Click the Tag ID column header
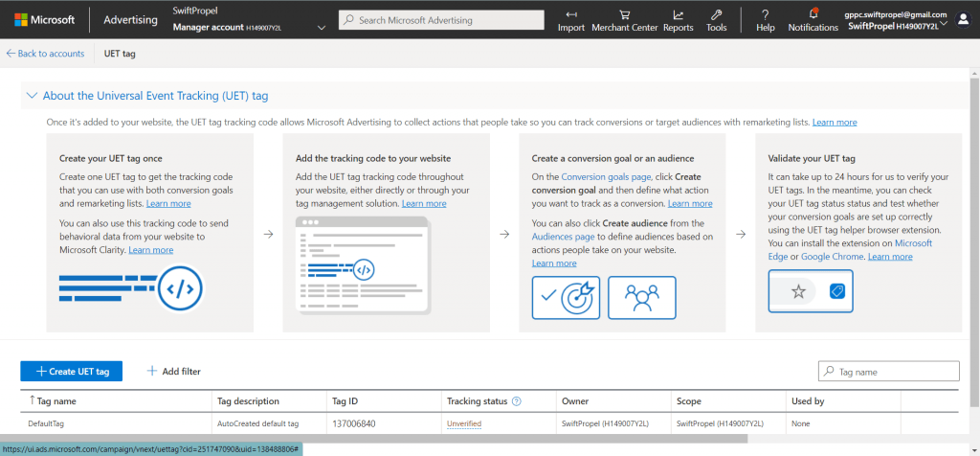The height and width of the screenshot is (456, 980). [x=345, y=401]
